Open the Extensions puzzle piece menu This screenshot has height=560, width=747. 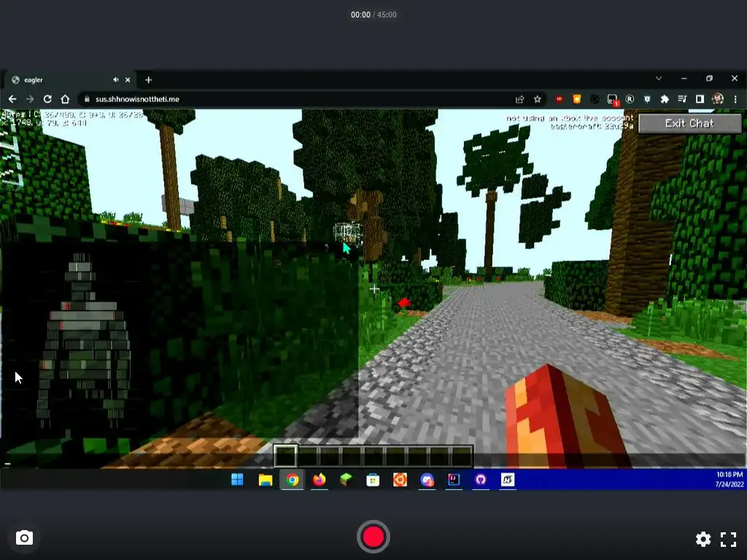pyautogui.click(x=665, y=99)
